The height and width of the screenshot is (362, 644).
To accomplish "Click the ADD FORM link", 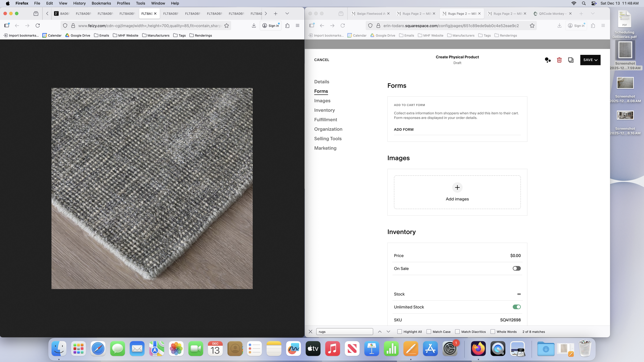I will 403,130.
